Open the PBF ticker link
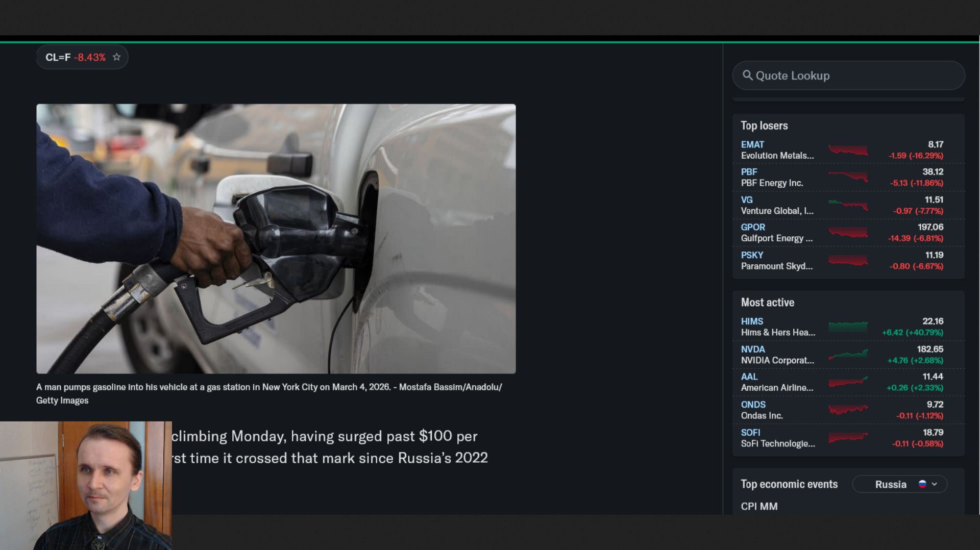This screenshot has height=550, width=980. point(749,172)
